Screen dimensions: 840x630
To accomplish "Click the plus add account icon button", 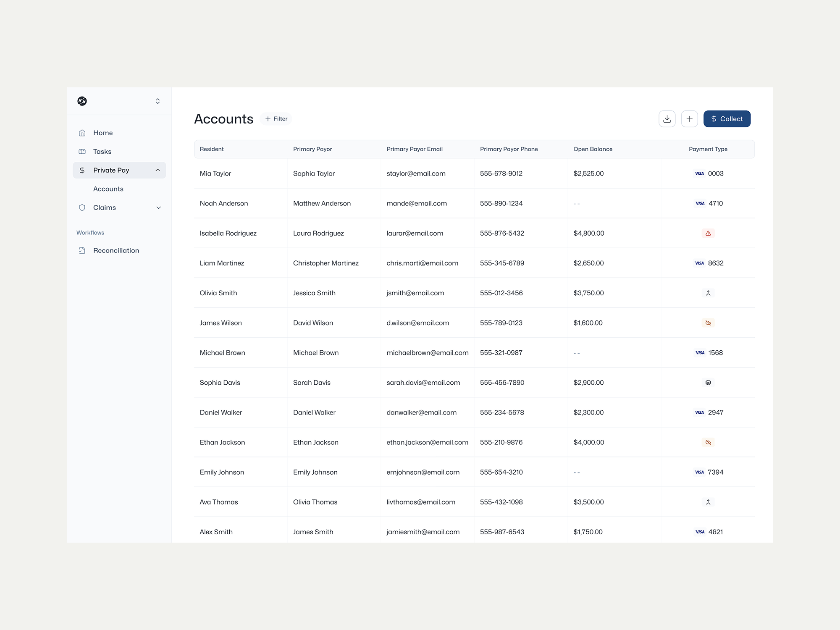I will coord(689,119).
